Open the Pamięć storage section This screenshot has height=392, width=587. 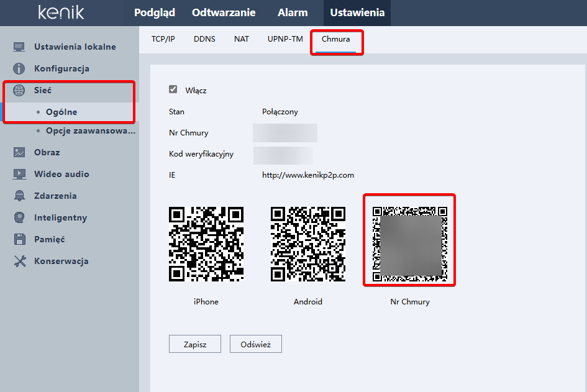click(18, 239)
